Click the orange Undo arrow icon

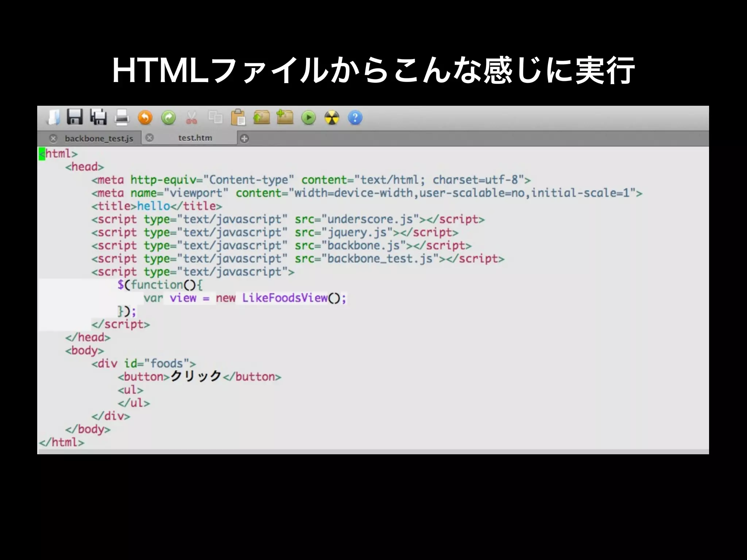[x=145, y=118]
